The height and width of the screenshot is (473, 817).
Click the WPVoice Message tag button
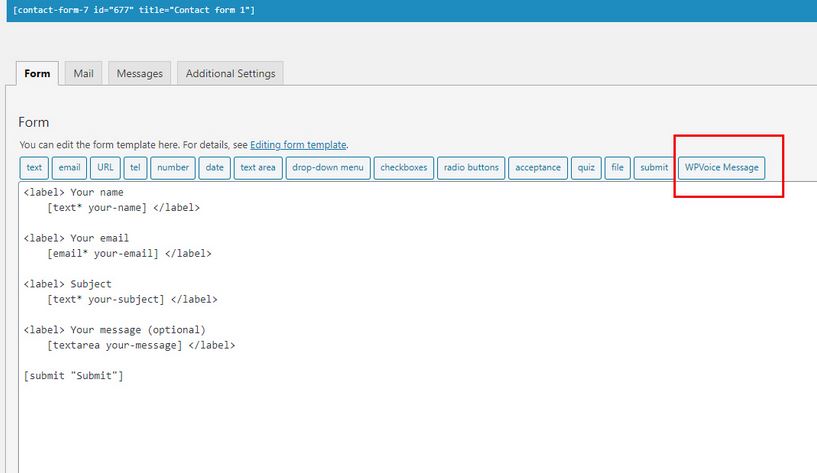click(722, 168)
